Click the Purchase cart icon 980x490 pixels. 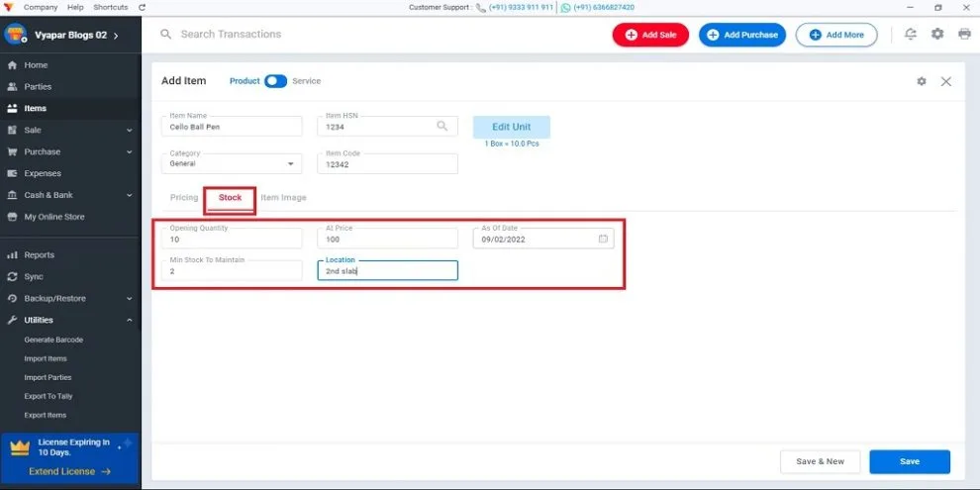pos(12,151)
